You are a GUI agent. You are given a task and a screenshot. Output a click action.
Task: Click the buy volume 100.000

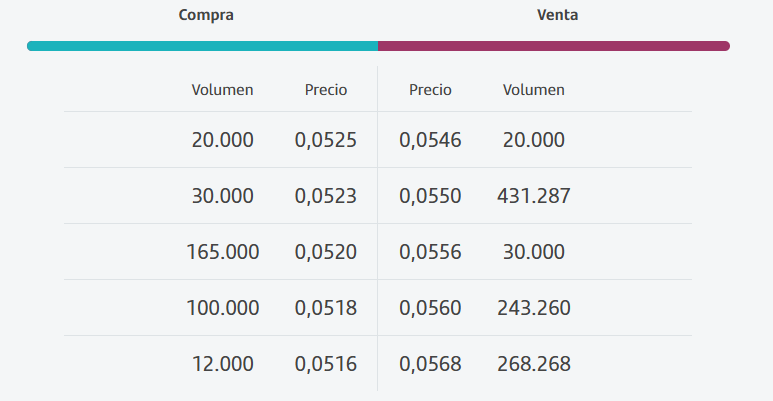[222, 308]
